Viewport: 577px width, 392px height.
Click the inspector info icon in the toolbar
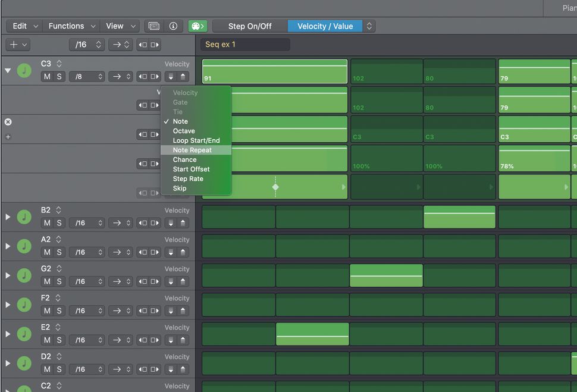coord(173,26)
